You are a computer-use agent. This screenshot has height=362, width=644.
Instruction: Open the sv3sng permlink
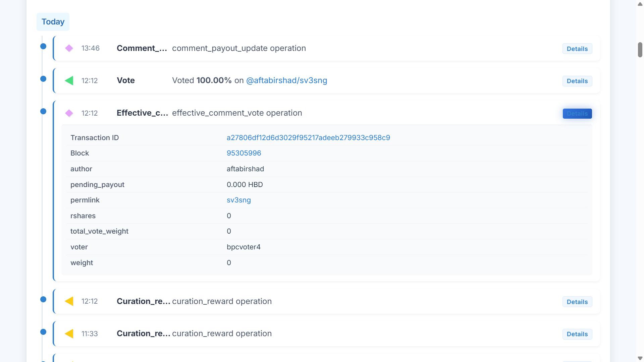[239, 200]
